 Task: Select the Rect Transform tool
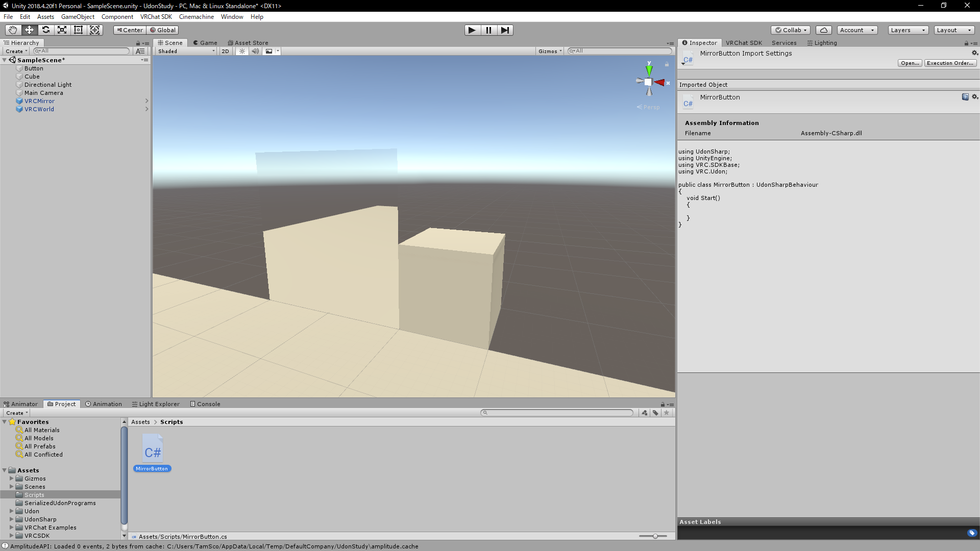(78, 30)
